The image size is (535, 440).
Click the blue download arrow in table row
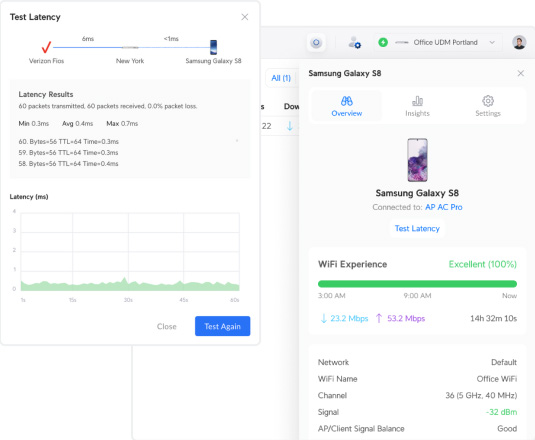pos(290,126)
